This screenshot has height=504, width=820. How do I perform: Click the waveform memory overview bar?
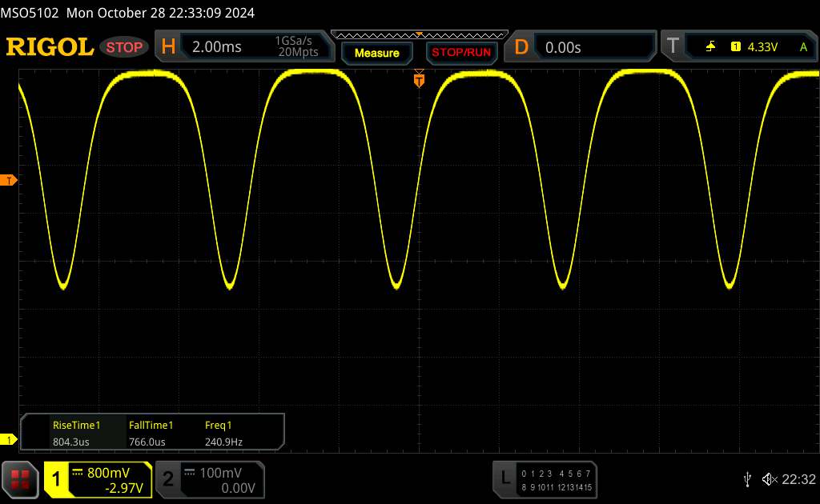420,35
